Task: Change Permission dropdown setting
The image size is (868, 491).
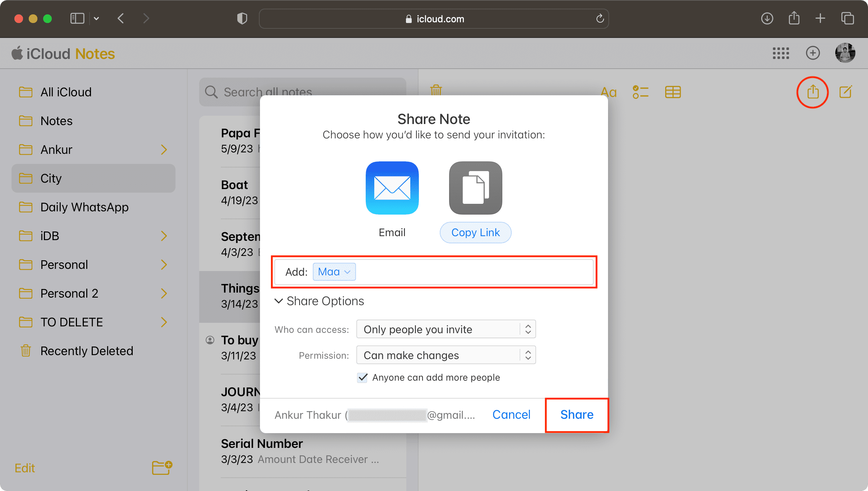Action: point(446,355)
